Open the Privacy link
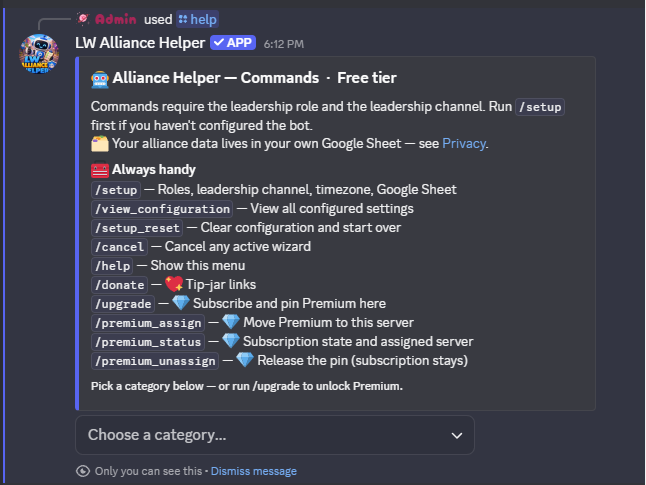 coord(463,143)
